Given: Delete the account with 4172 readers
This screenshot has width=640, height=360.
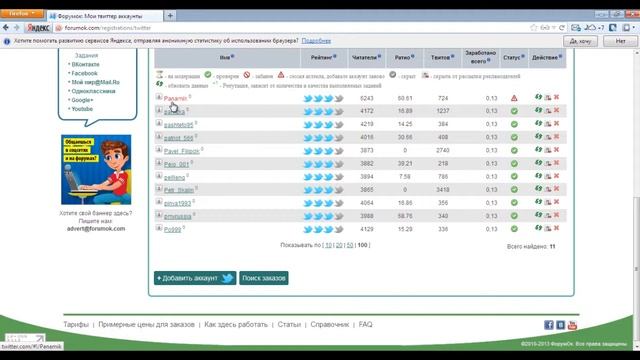Looking at the screenshot, I should [x=556, y=110].
